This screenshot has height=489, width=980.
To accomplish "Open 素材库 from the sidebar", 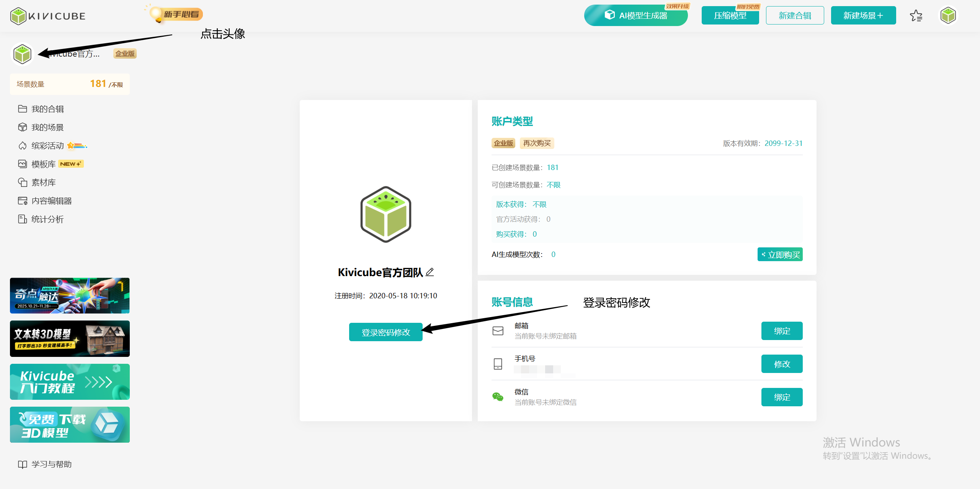I will (43, 183).
